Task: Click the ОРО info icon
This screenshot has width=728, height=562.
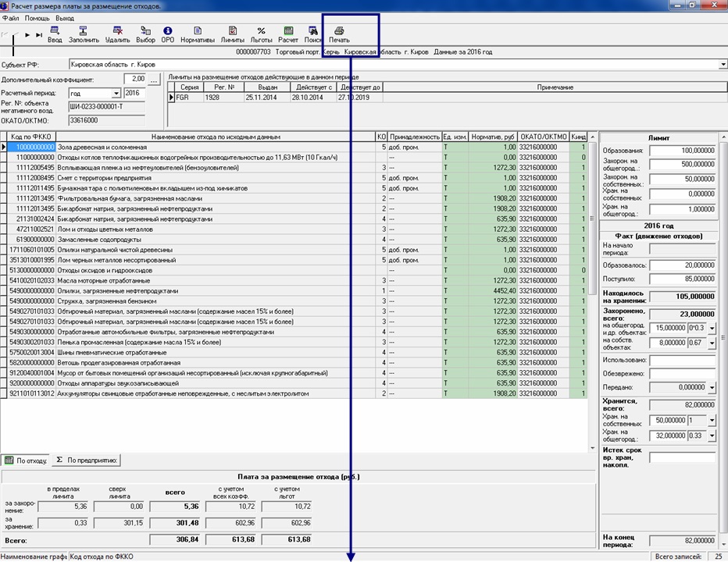Action: [x=168, y=33]
